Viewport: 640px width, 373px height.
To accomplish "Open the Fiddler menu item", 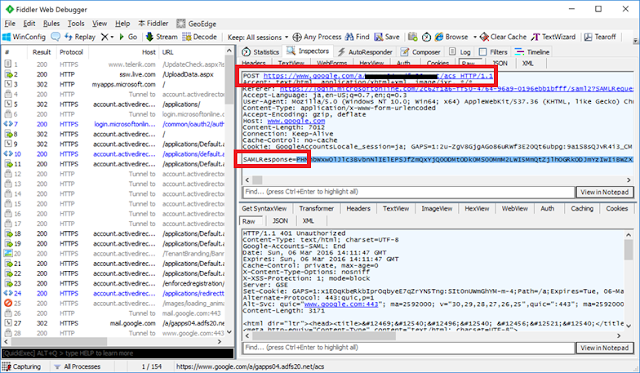I will point(153,23).
